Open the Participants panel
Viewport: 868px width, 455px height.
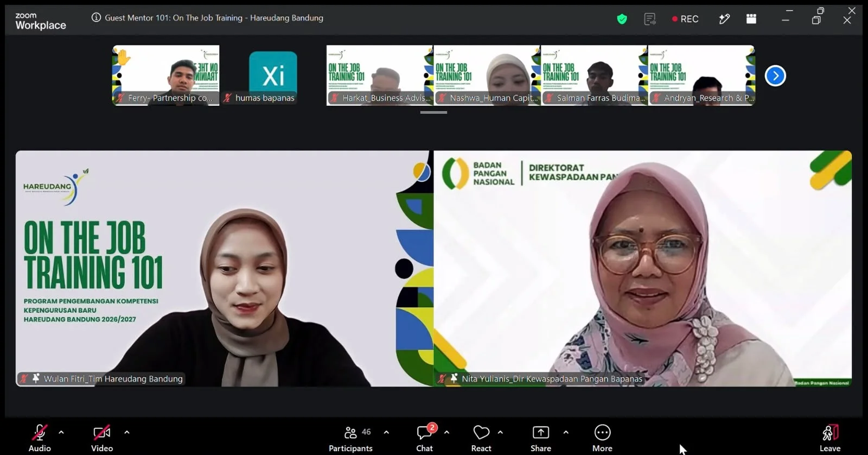tap(350, 438)
